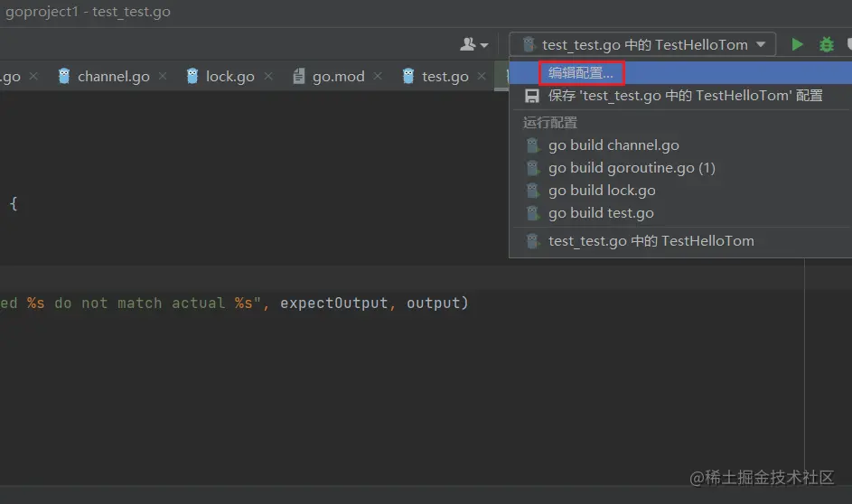Click the icon beside go build goroutine.go (1)

click(x=532, y=168)
